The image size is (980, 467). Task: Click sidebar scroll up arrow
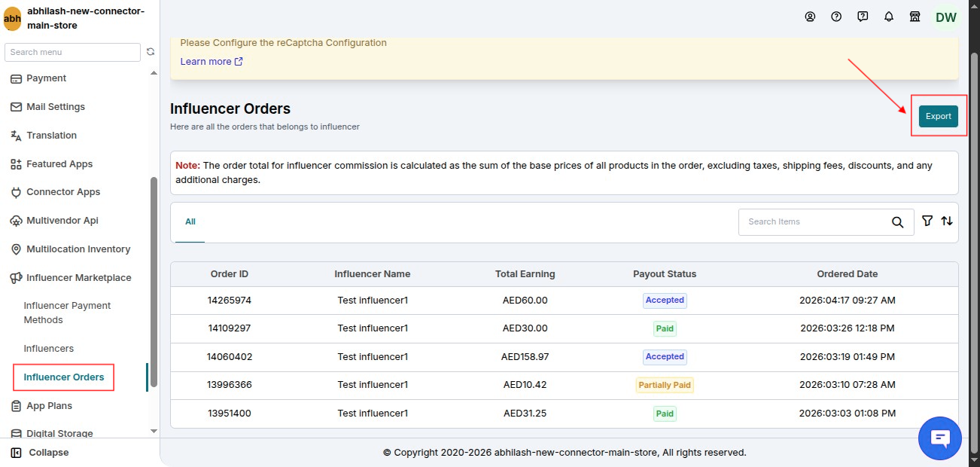(x=154, y=73)
